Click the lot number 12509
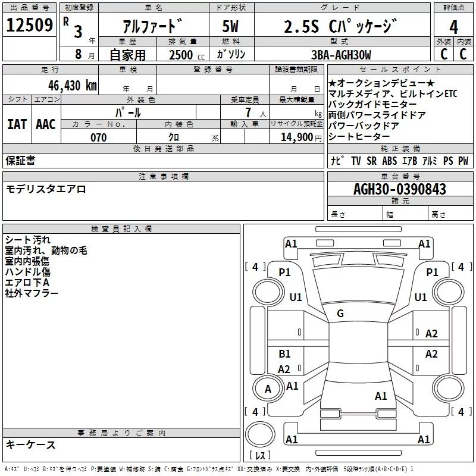 [x=29, y=26]
